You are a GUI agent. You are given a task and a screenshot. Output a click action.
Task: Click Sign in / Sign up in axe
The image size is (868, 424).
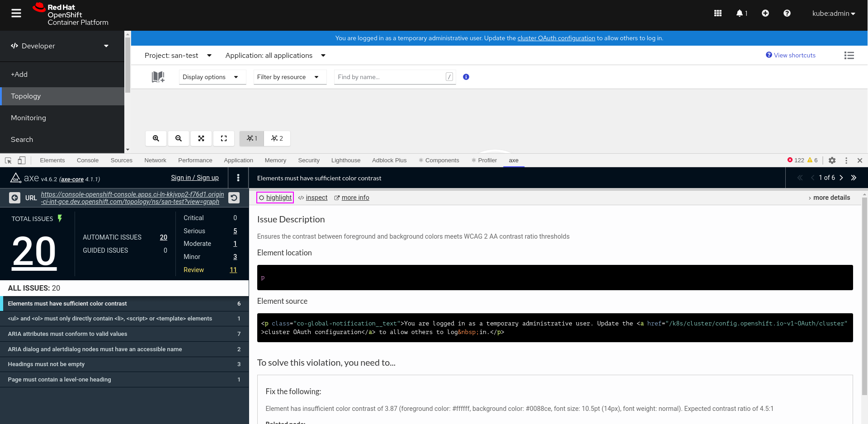195,178
